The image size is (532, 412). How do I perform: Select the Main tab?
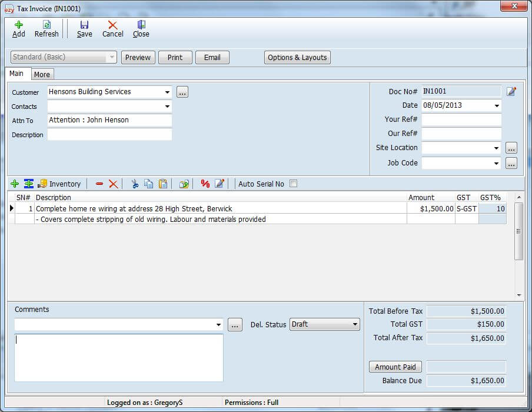17,74
